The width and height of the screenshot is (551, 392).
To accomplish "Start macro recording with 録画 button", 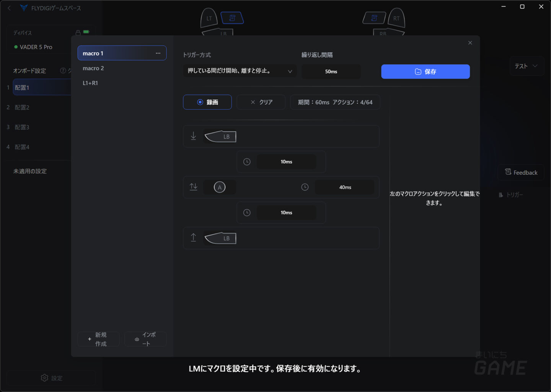I will click(x=207, y=102).
